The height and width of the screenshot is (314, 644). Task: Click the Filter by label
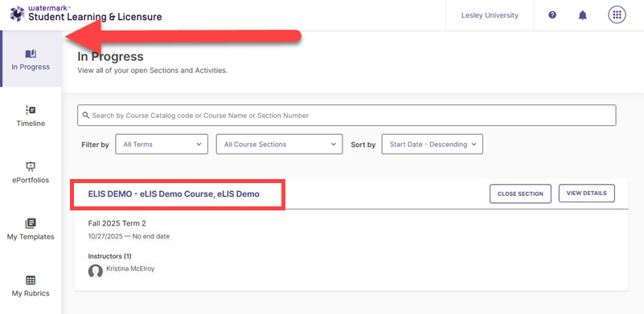[x=96, y=145]
